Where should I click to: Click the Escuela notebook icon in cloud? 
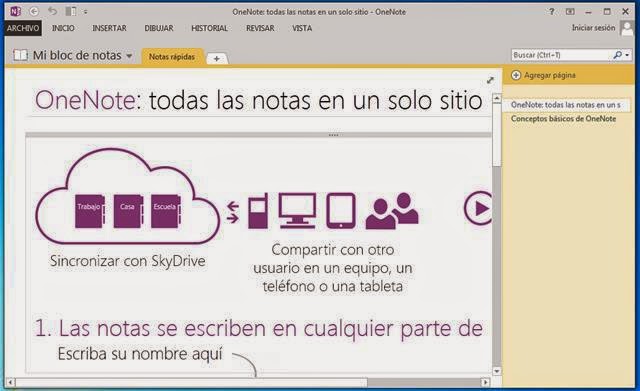click(x=166, y=211)
